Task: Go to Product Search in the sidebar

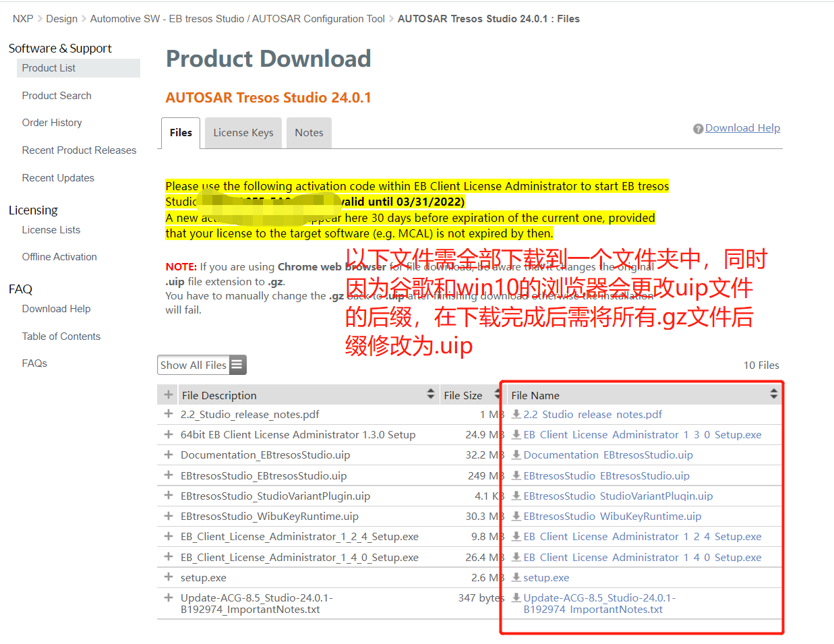Action: click(x=57, y=95)
